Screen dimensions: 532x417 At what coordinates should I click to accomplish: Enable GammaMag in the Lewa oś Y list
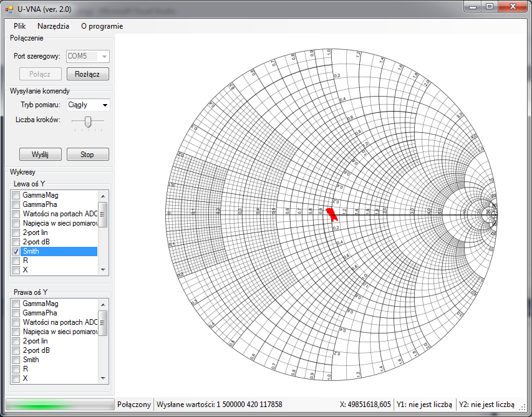[x=16, y=195]
